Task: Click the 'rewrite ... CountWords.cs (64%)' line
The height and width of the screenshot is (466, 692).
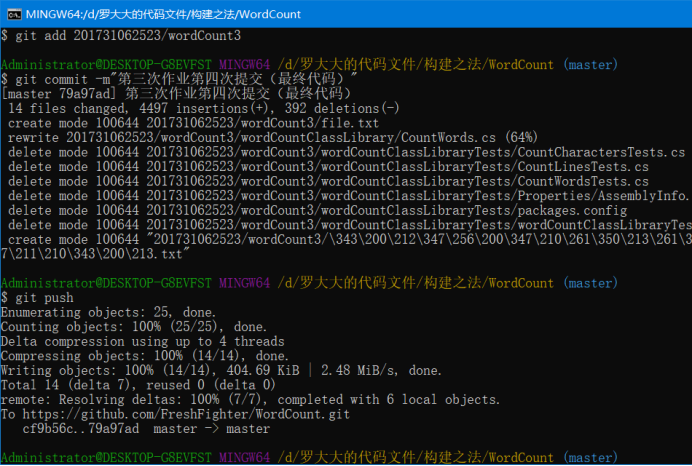Action: tap(273, 138)
